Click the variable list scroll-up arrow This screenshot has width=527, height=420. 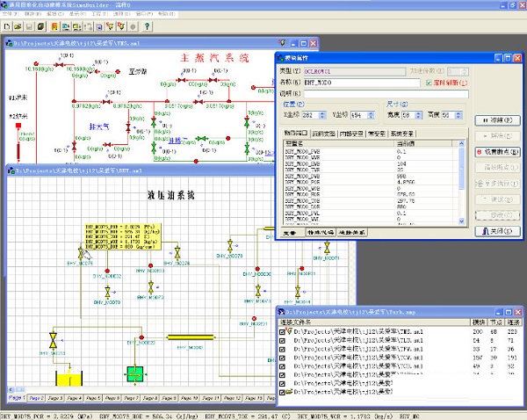coord(461,143)
